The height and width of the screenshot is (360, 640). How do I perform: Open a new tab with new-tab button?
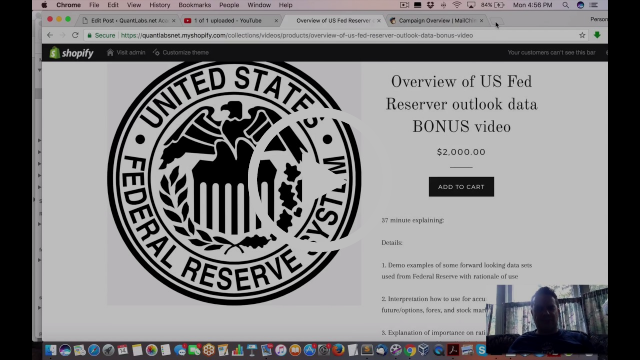point(496,21)
